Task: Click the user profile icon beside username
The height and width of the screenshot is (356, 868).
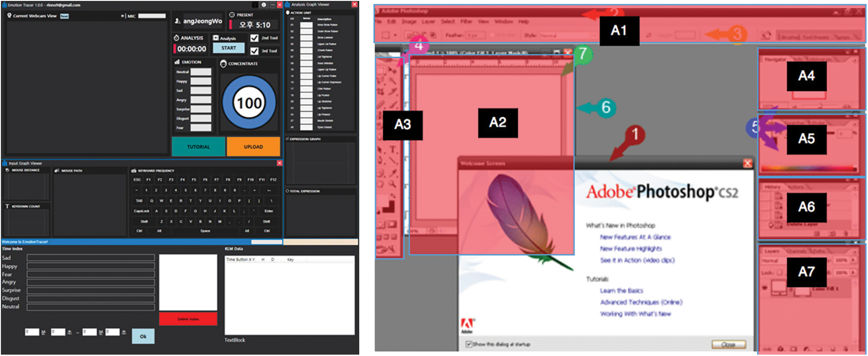Action: pos(178,21)
